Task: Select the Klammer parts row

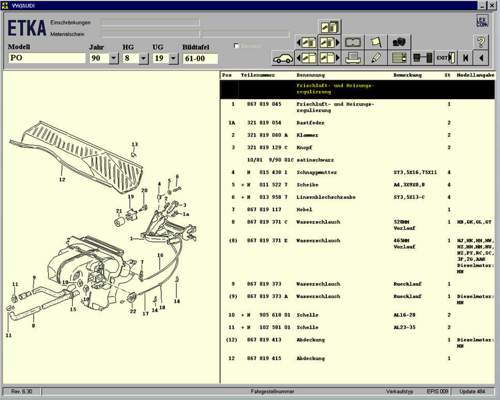Action: tap(357, 135)
